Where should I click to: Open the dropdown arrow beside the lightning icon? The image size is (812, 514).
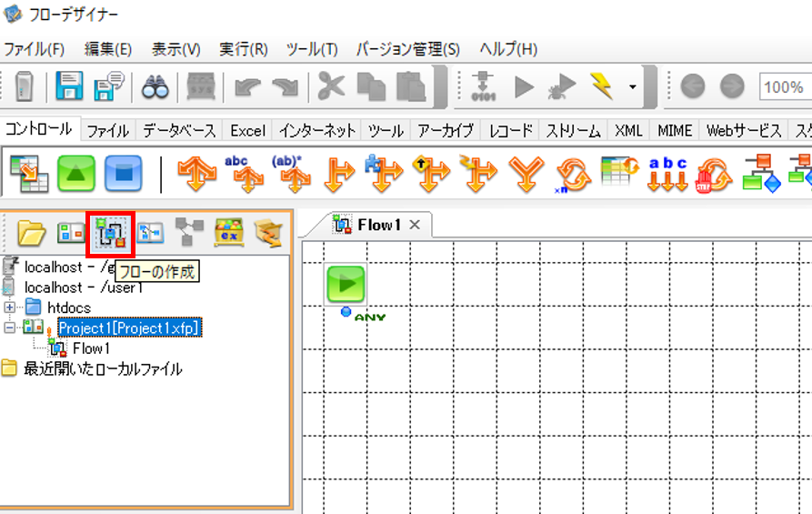coord(632,87)
